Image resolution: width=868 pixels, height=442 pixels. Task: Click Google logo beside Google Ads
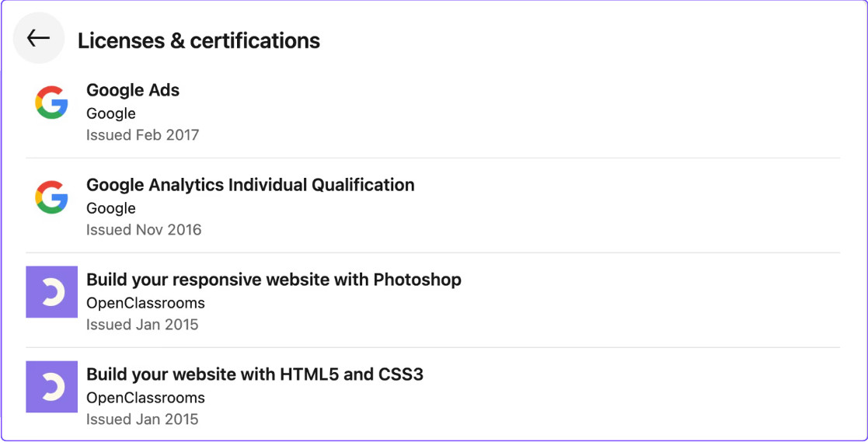(x=51, y=103)
